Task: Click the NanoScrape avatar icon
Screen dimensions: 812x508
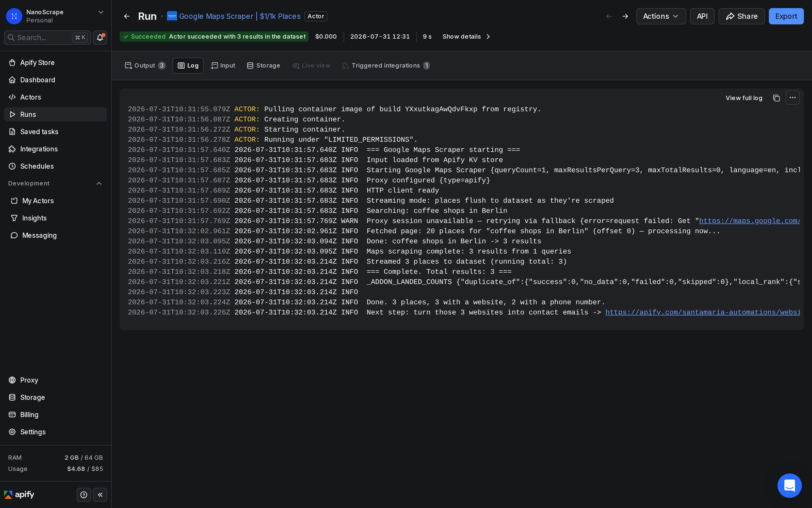Action: click(14, 16)
